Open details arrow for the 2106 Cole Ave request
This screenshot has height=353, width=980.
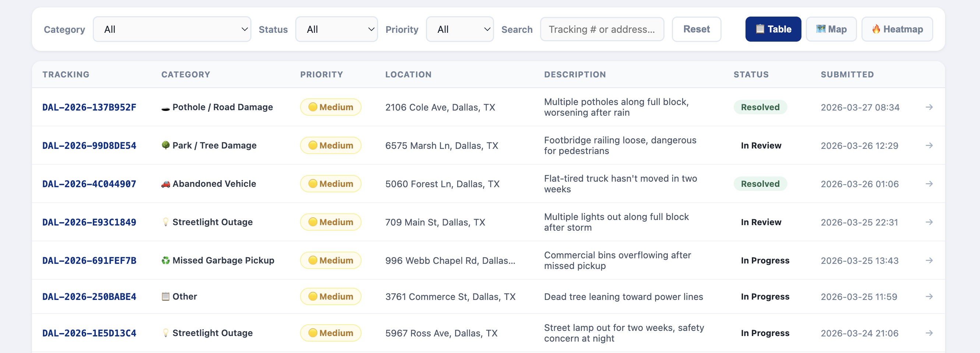pyautogui.click(x=928, y=107)
